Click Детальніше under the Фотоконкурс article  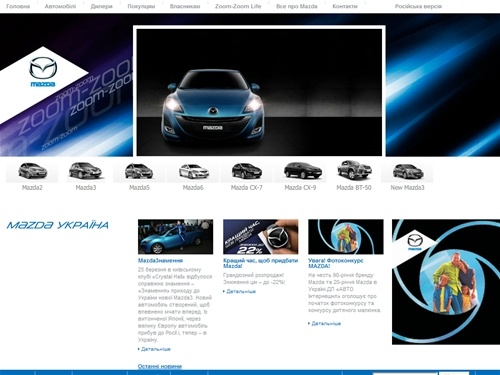click(x=326, y=323)
